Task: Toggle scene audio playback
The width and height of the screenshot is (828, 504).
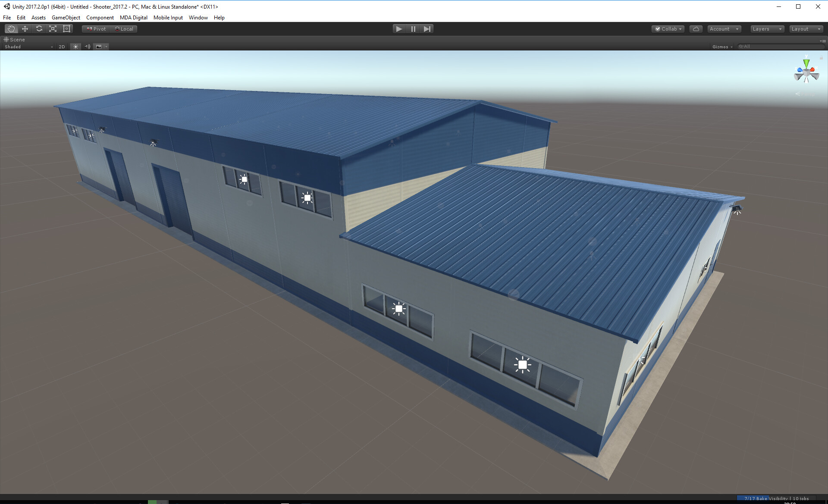Action: click(88, 47)
